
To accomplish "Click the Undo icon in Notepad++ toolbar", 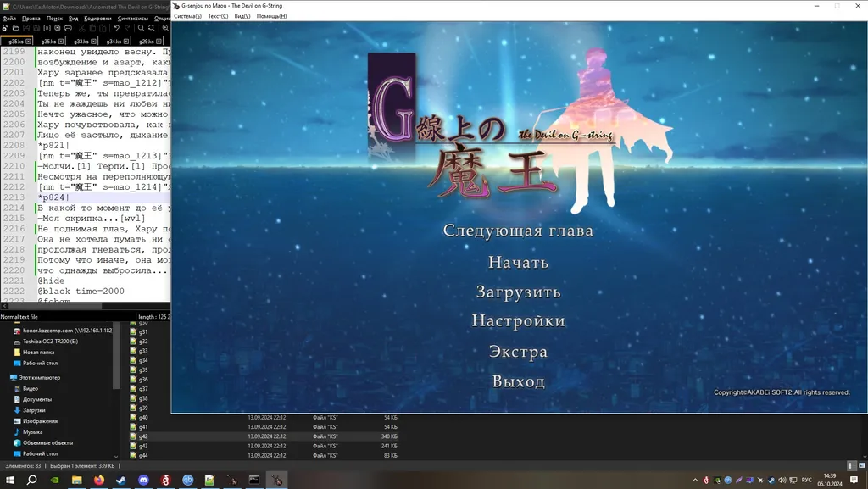I will [x=117, y=28].
